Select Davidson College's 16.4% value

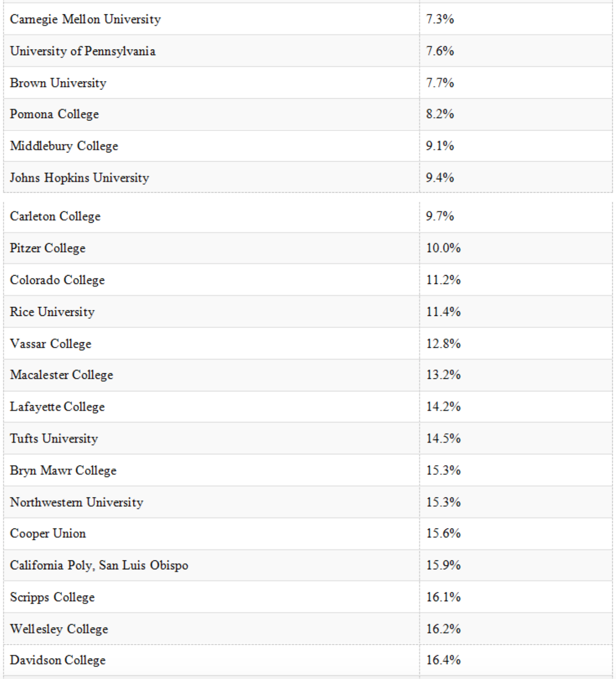443,660
